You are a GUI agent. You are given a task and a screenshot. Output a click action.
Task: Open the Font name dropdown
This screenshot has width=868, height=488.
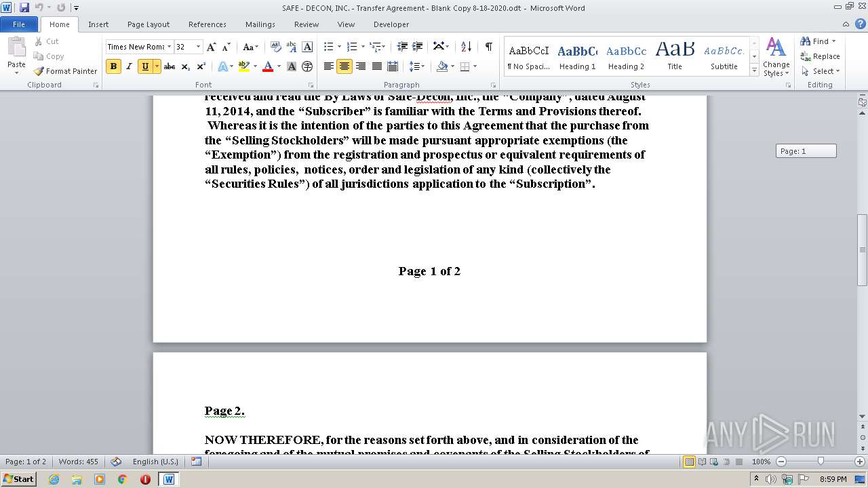click(169, 47)
